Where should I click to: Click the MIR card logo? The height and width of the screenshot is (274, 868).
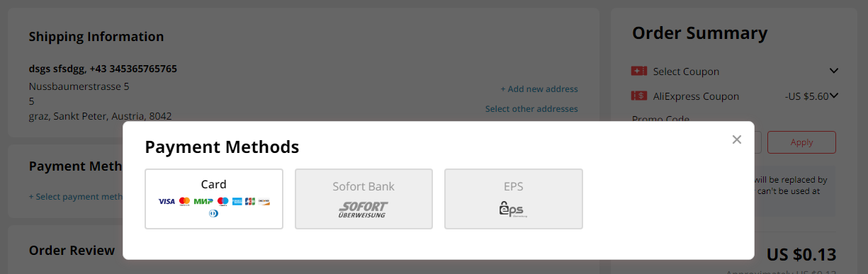point(203,202)
